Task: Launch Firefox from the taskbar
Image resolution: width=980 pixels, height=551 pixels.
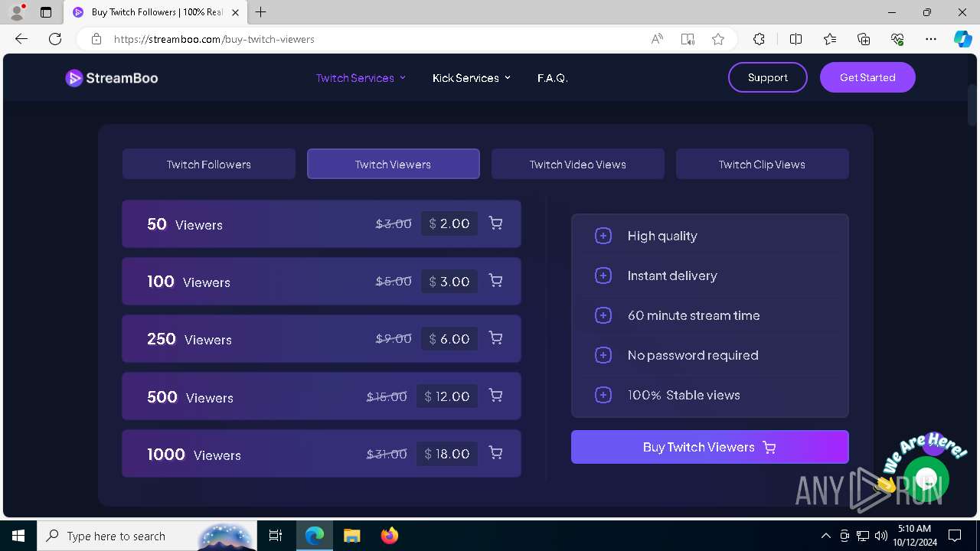Action: click(x=389, y=536)
